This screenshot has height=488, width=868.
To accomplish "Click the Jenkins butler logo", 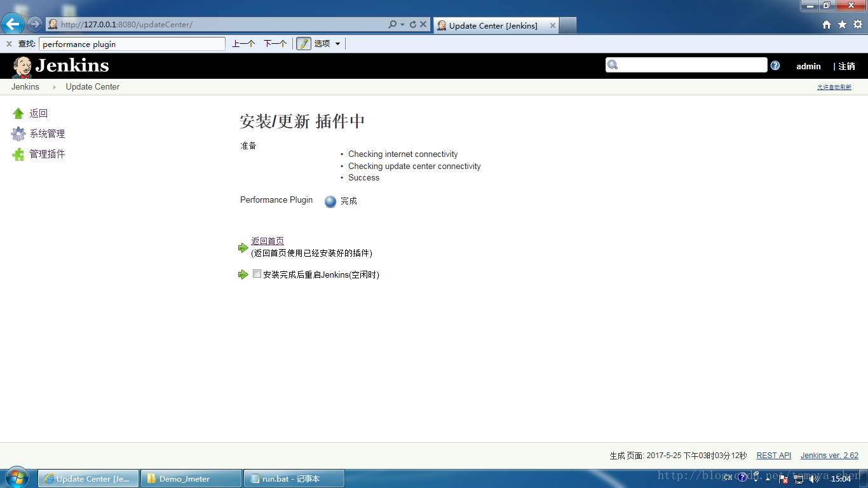I will (x=22, y=67).
